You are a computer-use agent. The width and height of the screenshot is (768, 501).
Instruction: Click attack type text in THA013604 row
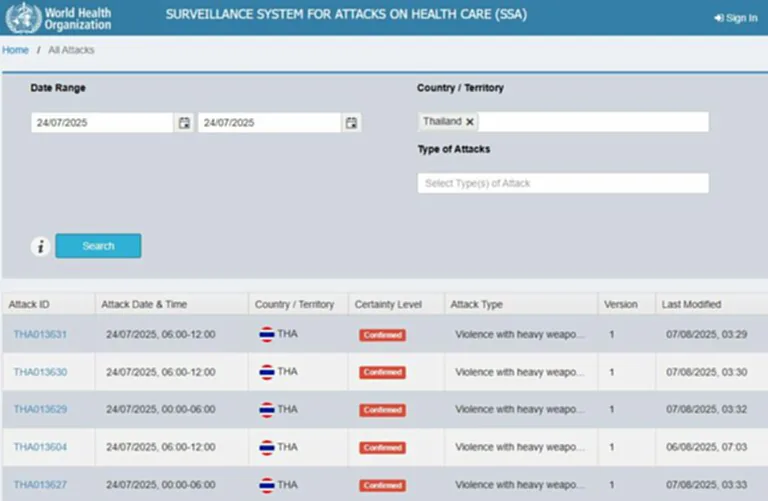(x=520, y=447)
